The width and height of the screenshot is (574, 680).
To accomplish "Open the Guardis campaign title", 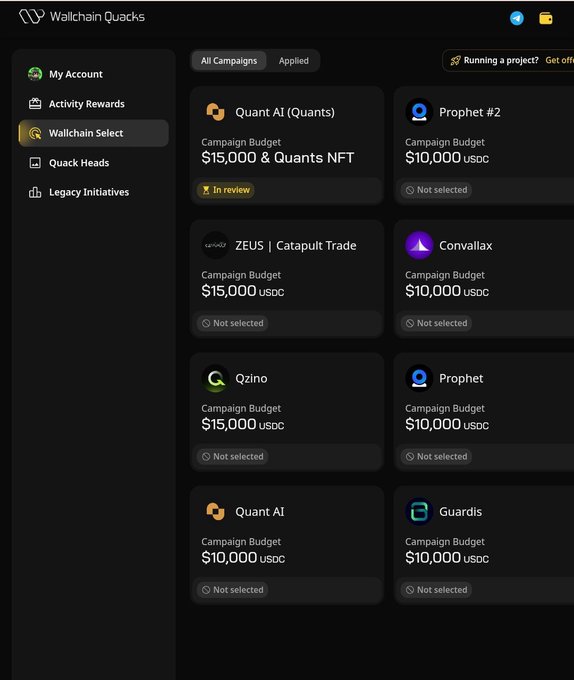I will coord(460,512).
